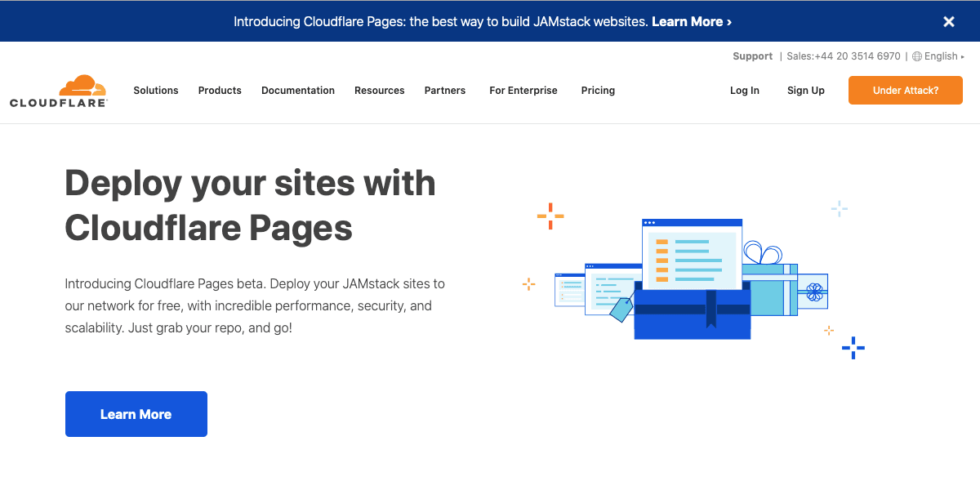
Task: Close the announcement banner
Action: [x=949, y=22]
